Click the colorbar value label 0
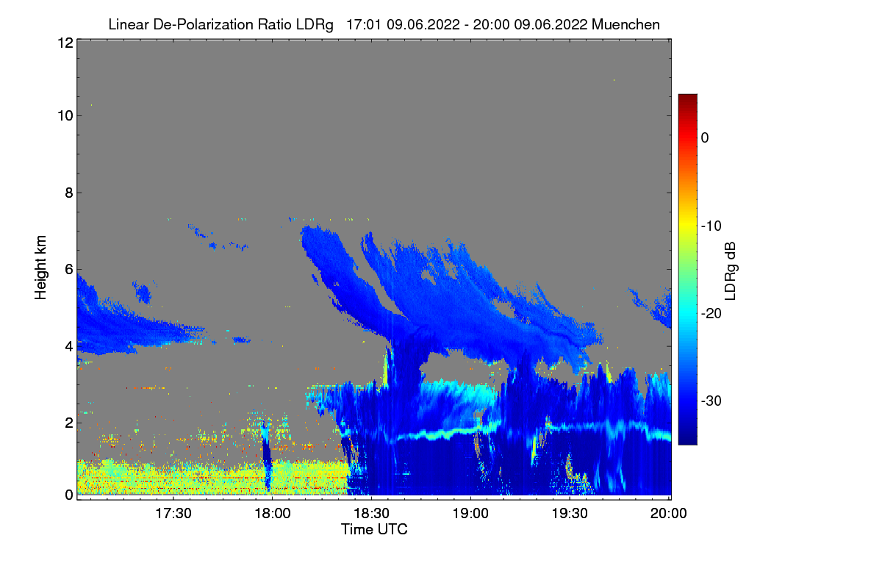882x588 pixels. (x=705, y=138)
